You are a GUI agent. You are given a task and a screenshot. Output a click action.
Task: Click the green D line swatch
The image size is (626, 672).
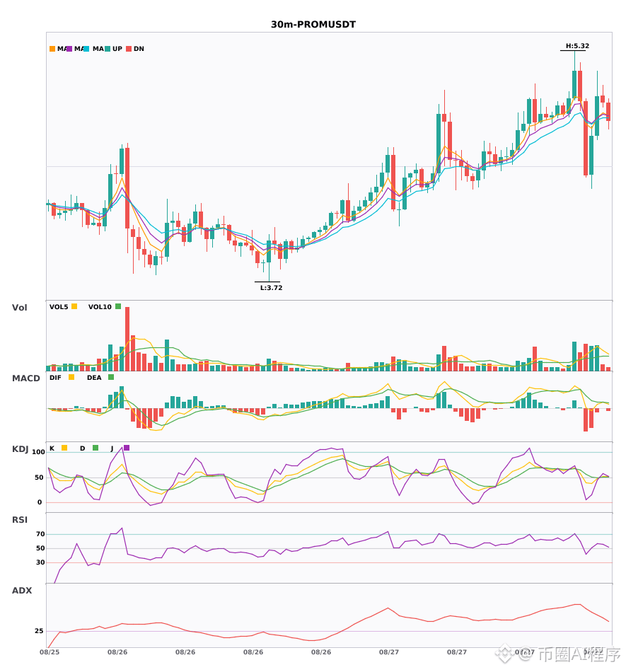coord(95,448)
